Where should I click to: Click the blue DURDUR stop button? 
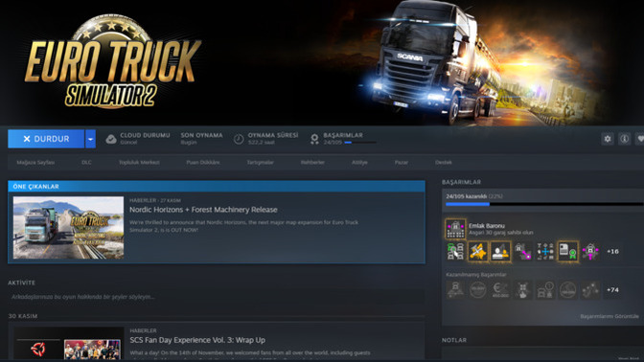point(46,139)
